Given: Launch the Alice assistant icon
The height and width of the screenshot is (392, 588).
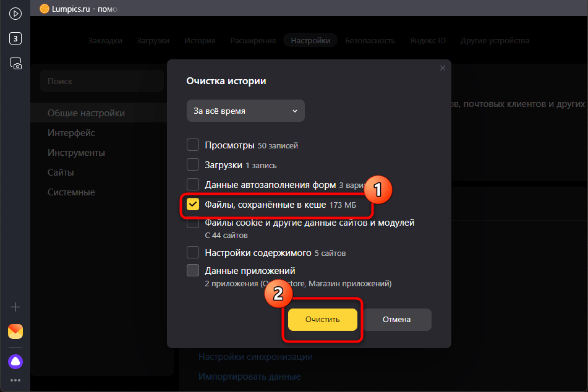Looking at the screenshot, I should (x=15, y=362).
